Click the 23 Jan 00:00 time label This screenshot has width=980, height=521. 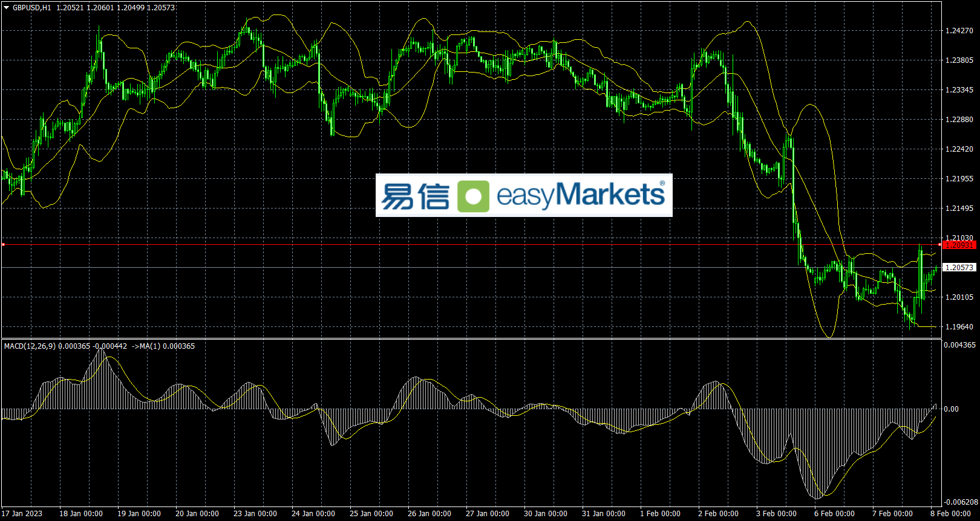pos(255,514)
